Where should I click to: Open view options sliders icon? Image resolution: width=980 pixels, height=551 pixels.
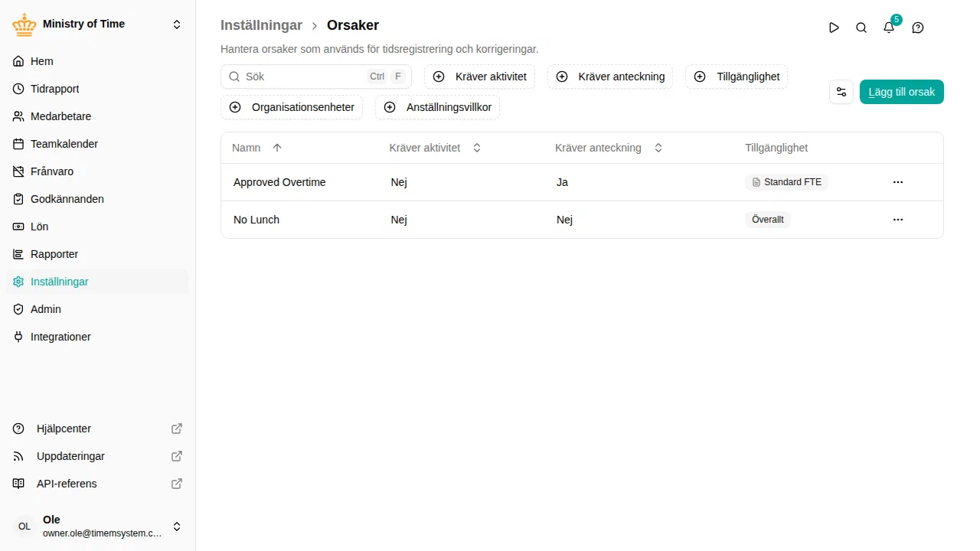click(841, 92)
